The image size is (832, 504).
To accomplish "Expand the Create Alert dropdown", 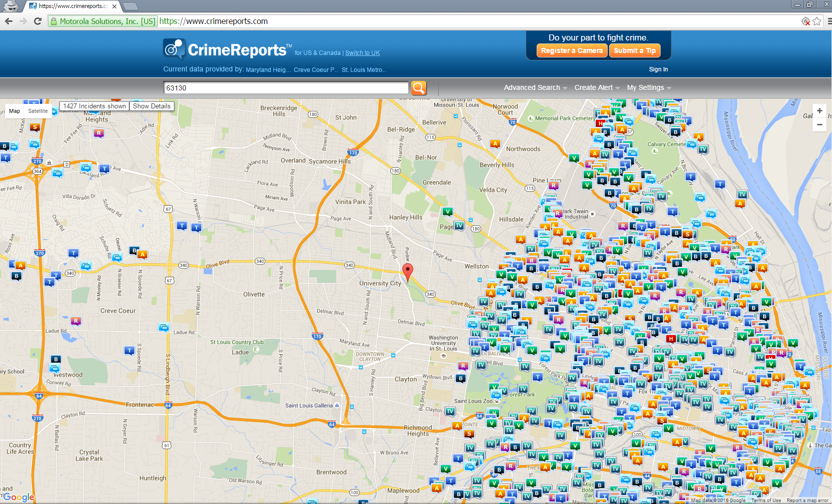I will click(597, 87).
